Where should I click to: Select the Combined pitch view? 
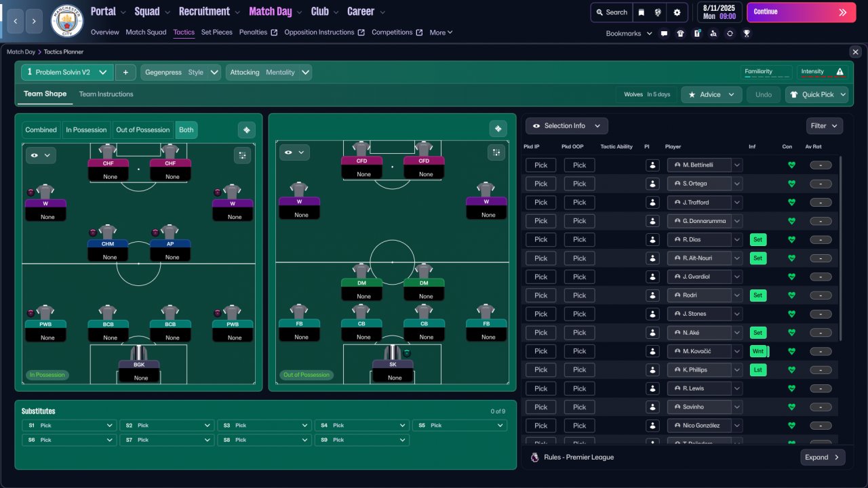point(41,130)
